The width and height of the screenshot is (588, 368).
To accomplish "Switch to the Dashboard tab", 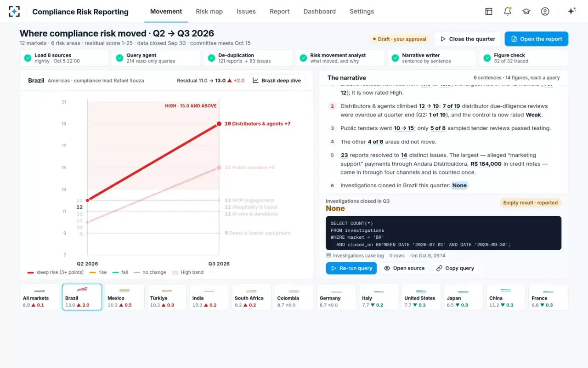I will pos(320,11).
